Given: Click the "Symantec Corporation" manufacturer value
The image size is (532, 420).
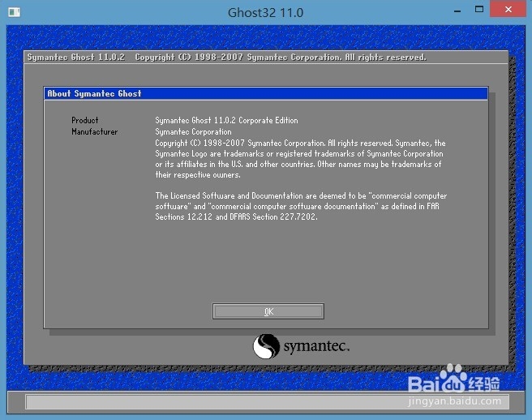Looking at the screenshot, I should tap(193, 131).
